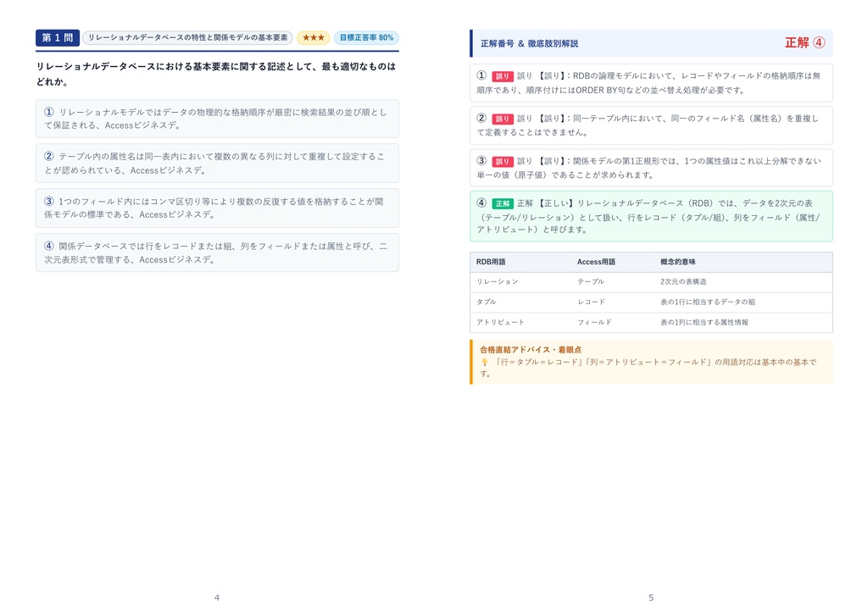The image size is (868, 616).
Task: Click the 表の1列に相当する属性情報 cell
Action: (704, 322)
